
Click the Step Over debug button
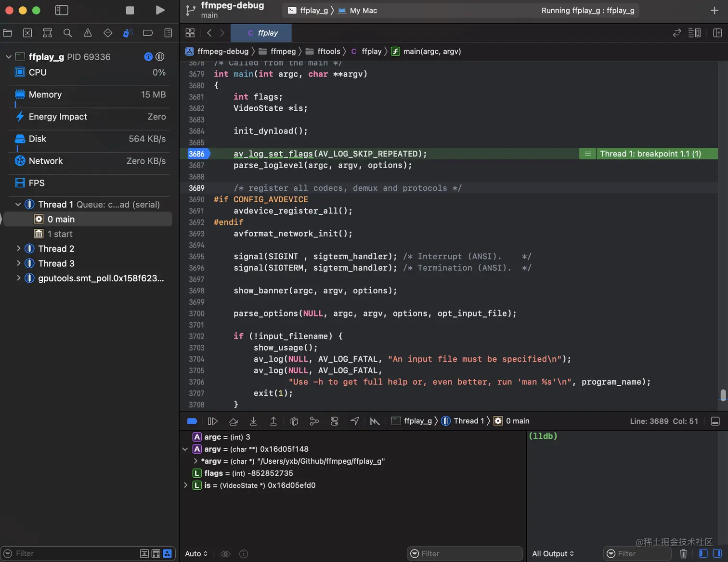click(x=233, y=421)
